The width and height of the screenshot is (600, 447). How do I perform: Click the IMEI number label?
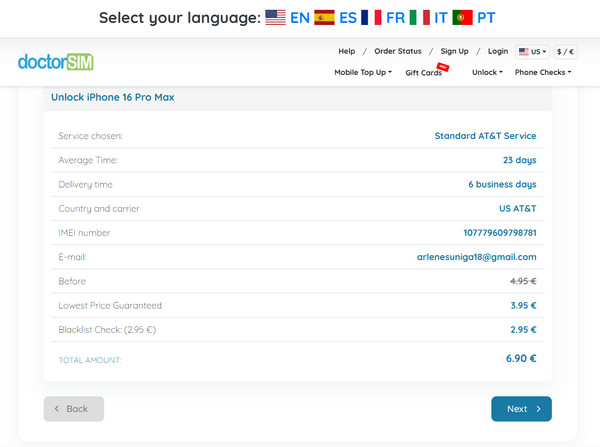[84, 233]
